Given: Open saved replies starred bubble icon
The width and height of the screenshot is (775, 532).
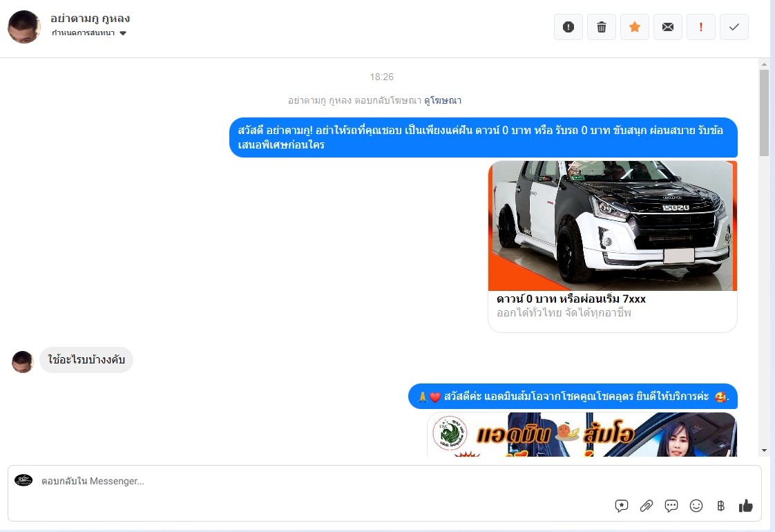Looking at the screenshot, I should coord(621,505).
